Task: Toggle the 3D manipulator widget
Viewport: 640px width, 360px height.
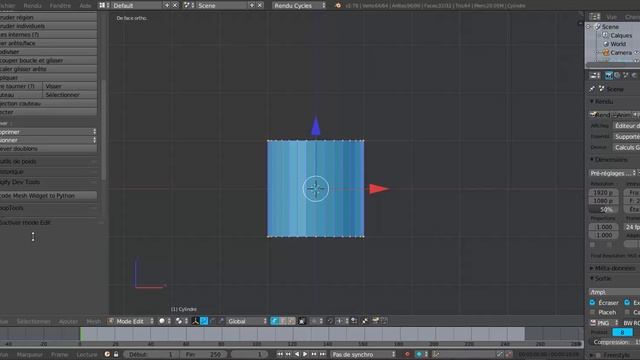Action: point(196,321)
